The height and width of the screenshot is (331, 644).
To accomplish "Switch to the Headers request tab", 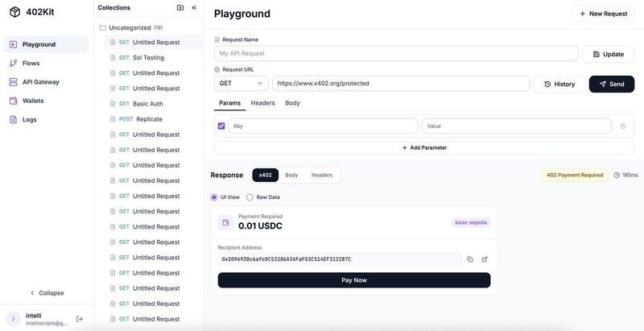I will pyautogui.click(x=262, y=103).
